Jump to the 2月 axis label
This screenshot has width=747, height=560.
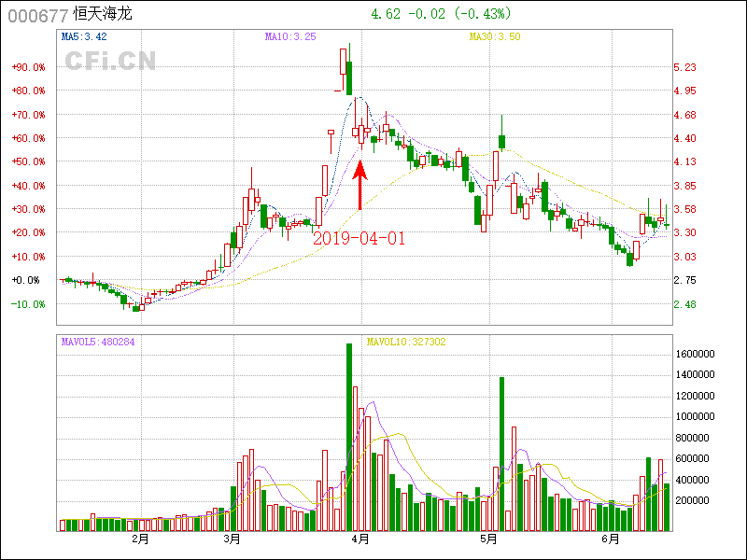pos(140,539)
